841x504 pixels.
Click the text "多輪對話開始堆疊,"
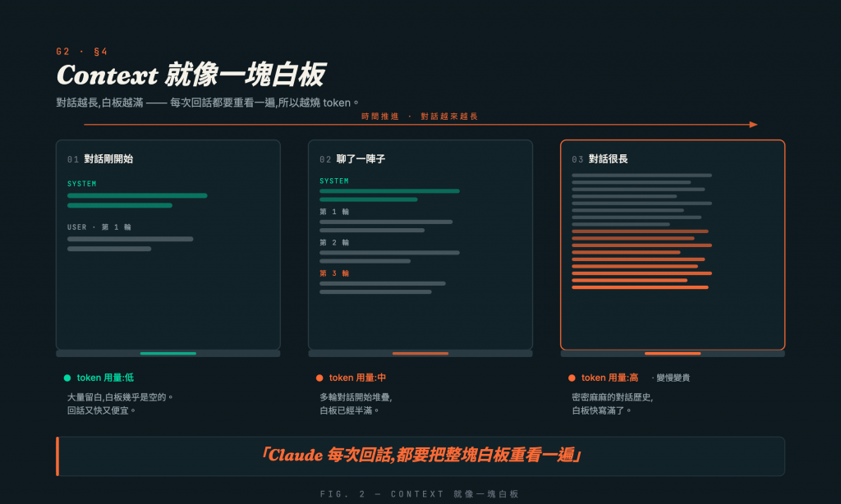356,397
